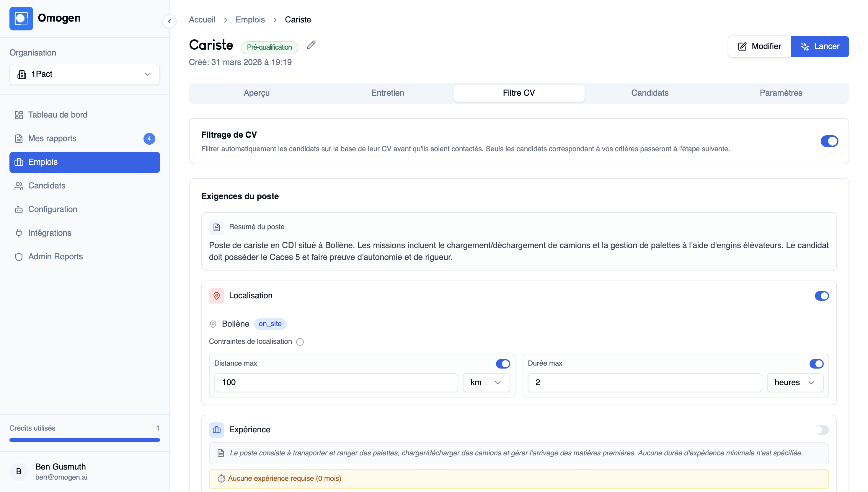This screenshot has width=868, height=492.
Task: Click the info icon next to Contraintes de localisation
Action: 300,342
